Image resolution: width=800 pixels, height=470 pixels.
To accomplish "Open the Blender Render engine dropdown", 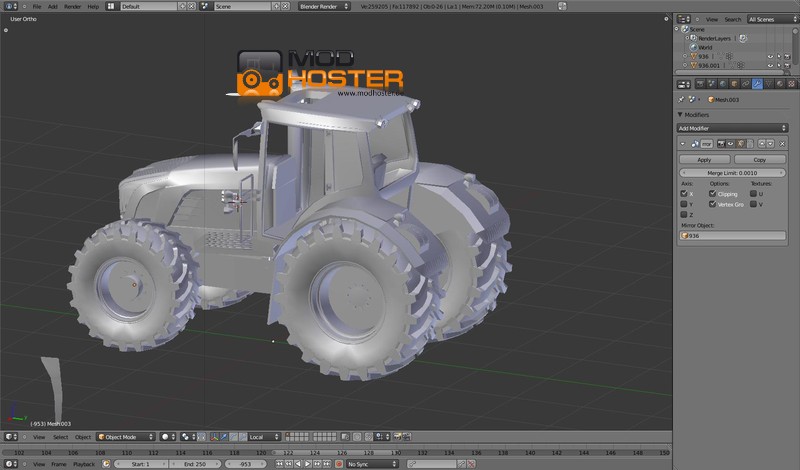I will pyautogui.click(x=323, y=7).
